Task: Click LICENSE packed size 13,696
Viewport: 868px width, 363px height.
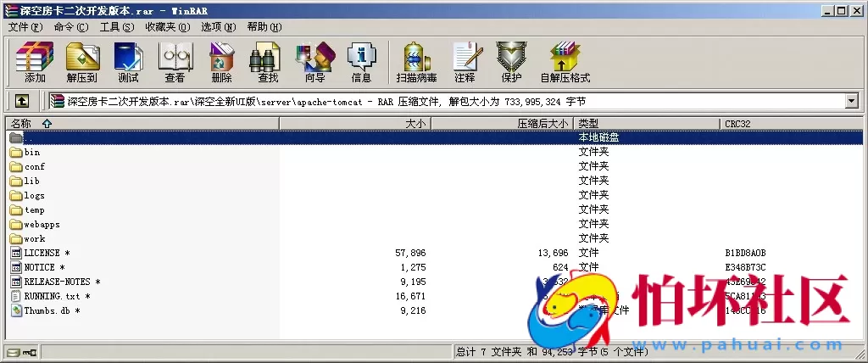Action: [x=553, y=253]
